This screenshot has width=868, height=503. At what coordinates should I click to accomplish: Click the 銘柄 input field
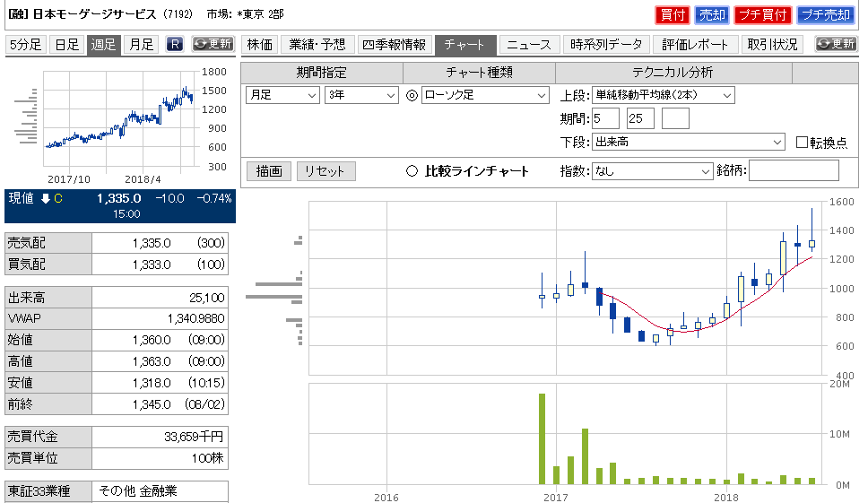pos(794,171)
